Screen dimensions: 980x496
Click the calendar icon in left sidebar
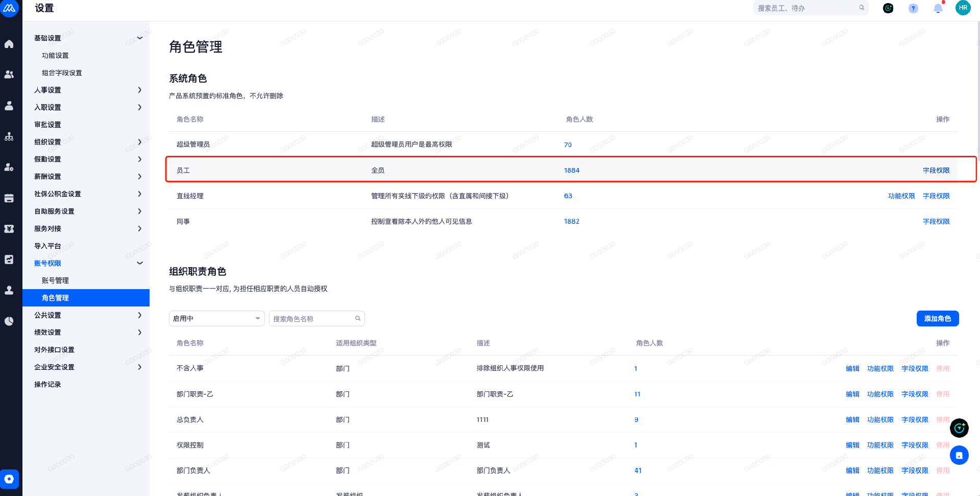(9, 198)
